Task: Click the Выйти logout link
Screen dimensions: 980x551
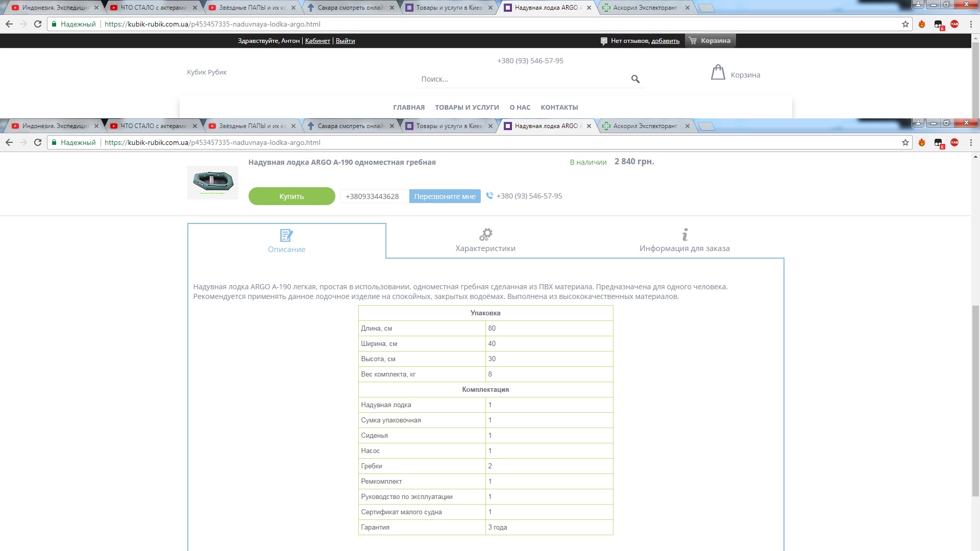Action: 345,41
